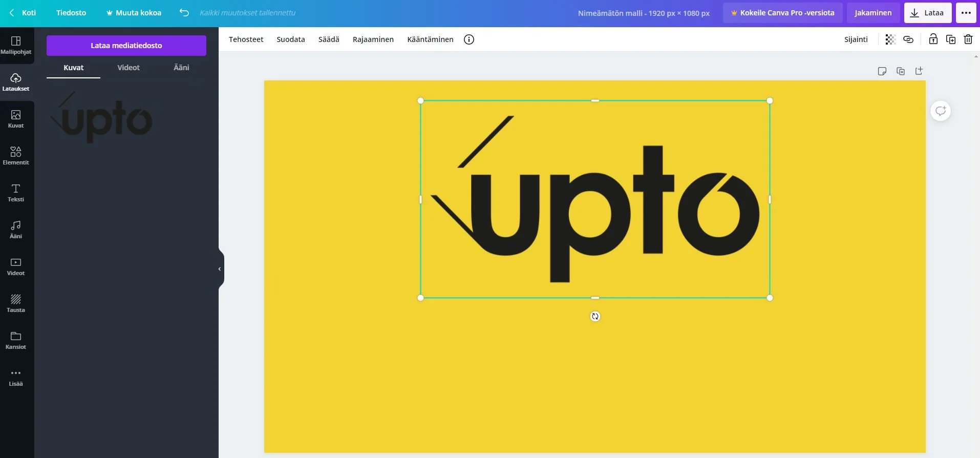
Task: Open the Kuvat photos sidebar panel
Action: [x=16, y=119]
